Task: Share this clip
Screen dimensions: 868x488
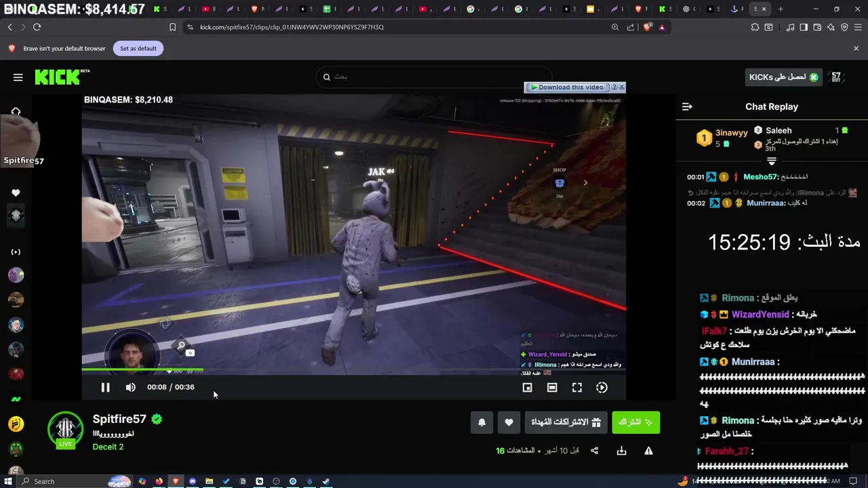Action: (x=595, y=451)
